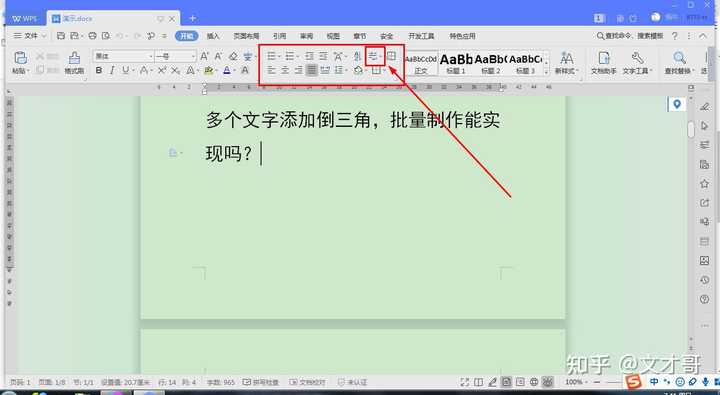Switch to the 插入 insert tab

pyautogui.click(x=213, y=36)
